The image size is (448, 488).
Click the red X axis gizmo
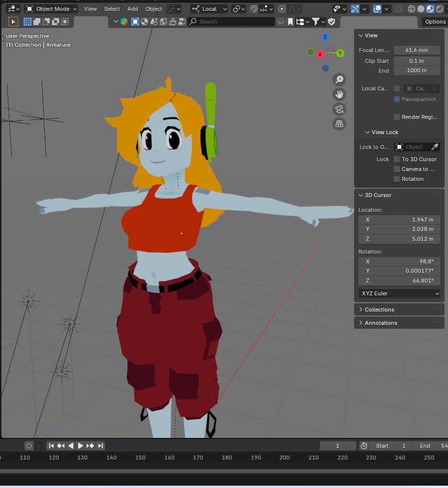(320, 55)
